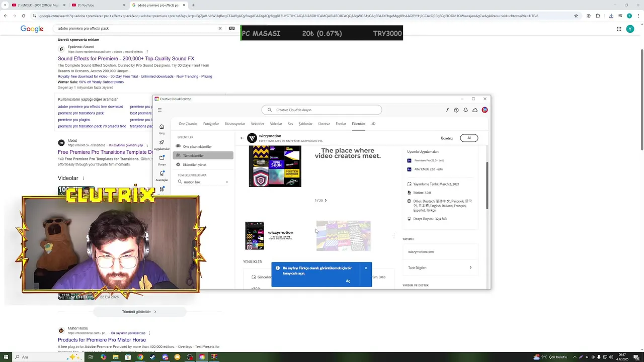Open Google account Y avatar
This screenshot has height=362, width=644.
point(630,29)
